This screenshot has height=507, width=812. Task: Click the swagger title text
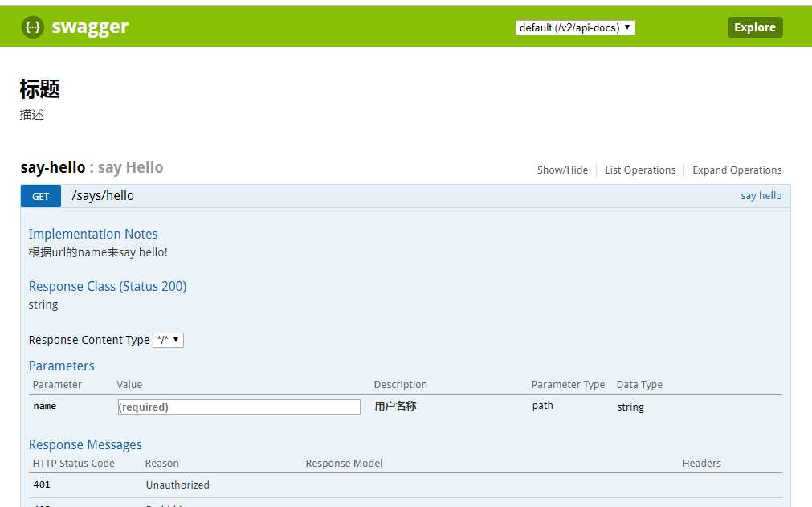click(90, 27)
